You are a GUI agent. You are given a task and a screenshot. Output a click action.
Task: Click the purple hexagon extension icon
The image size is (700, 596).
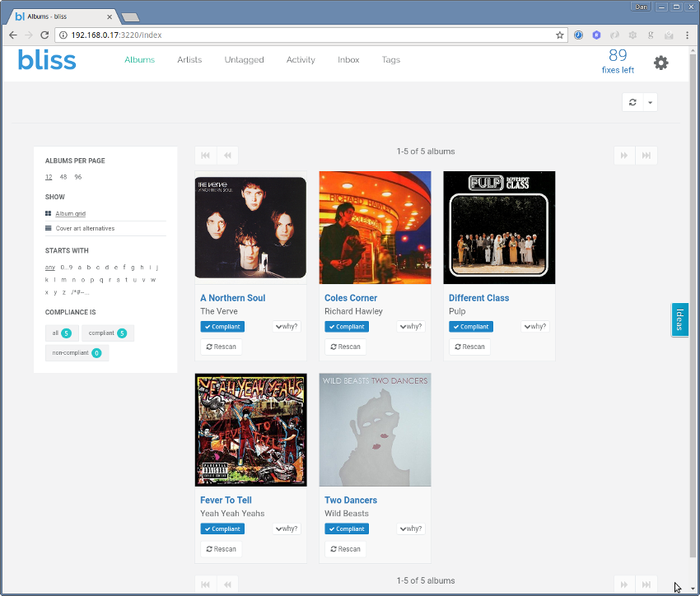coord(596,35)
